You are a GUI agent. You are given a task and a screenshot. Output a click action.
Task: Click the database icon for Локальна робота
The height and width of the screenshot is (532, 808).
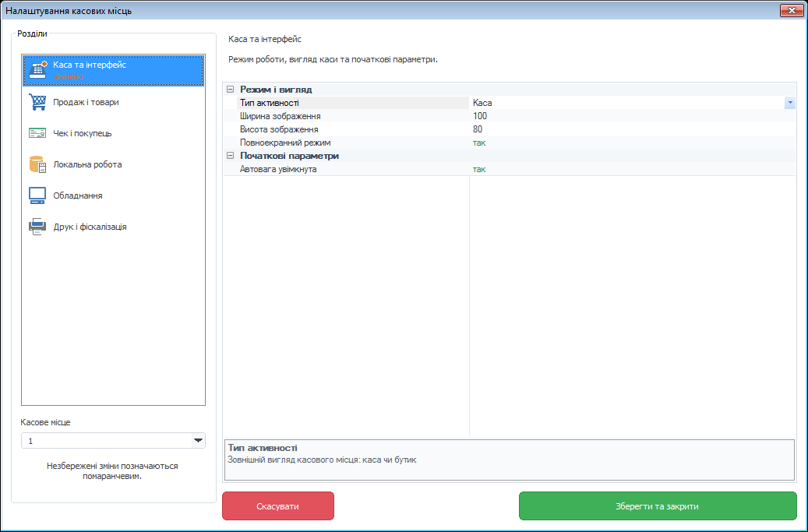pos(37,164)
